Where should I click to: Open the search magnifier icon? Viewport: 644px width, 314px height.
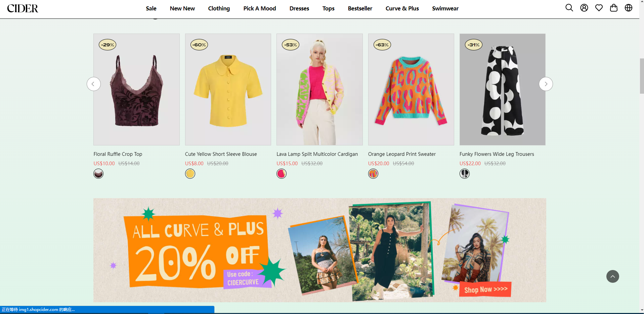[569, 8]
